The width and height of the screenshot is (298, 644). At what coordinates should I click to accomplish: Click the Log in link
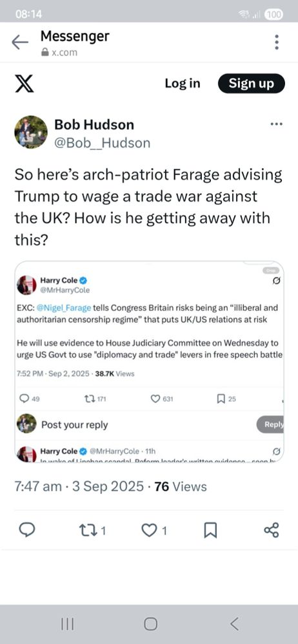point(183,83)
